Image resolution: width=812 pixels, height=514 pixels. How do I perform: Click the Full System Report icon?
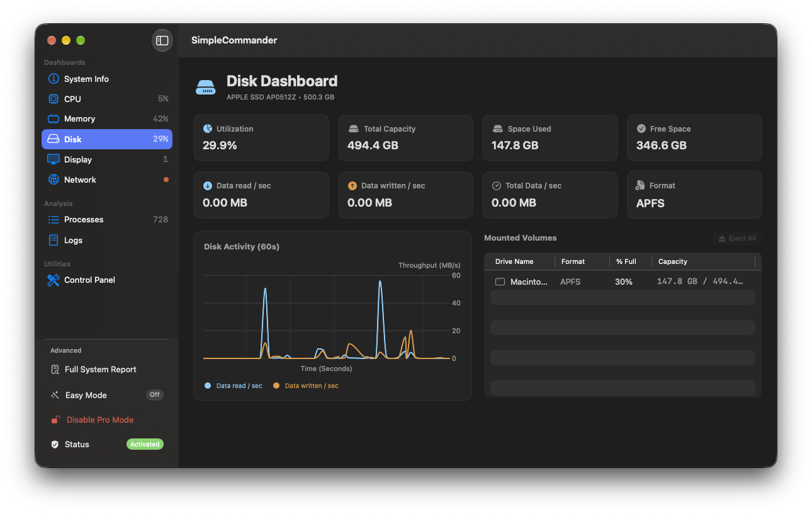click(55, 369)
